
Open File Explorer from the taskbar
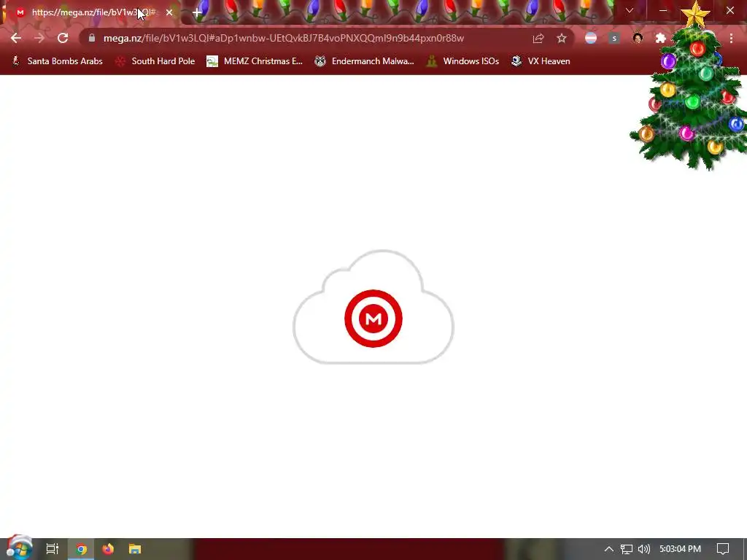135,549
